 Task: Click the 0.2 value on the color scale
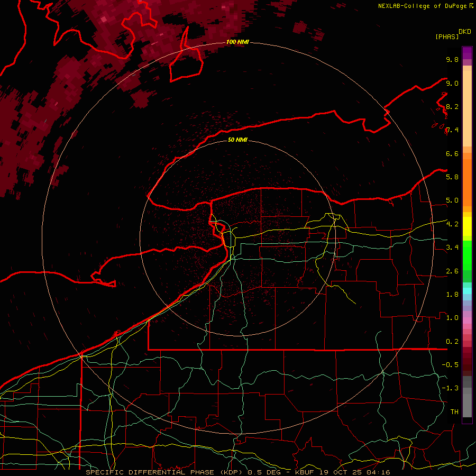click(x=452, y=342)
